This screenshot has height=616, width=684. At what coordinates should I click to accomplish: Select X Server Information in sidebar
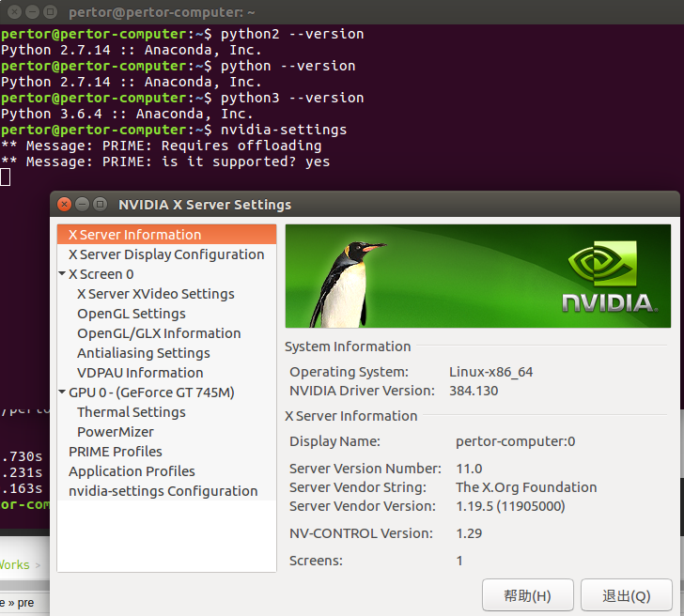tap(134, 235)
